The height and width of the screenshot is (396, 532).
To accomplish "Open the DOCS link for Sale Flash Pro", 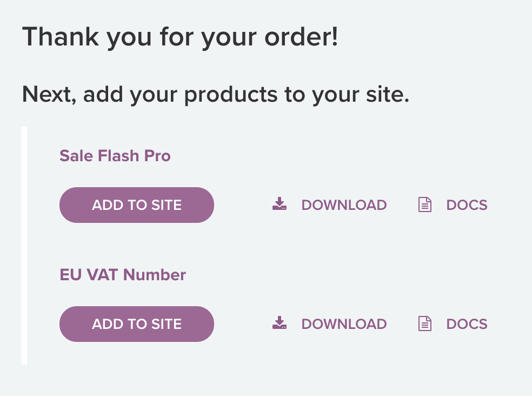I will (x=467, y=204).
